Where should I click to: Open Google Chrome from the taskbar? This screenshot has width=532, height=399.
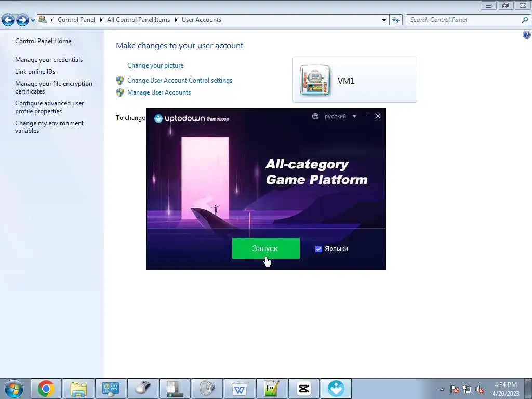click(x=46, y=389)
